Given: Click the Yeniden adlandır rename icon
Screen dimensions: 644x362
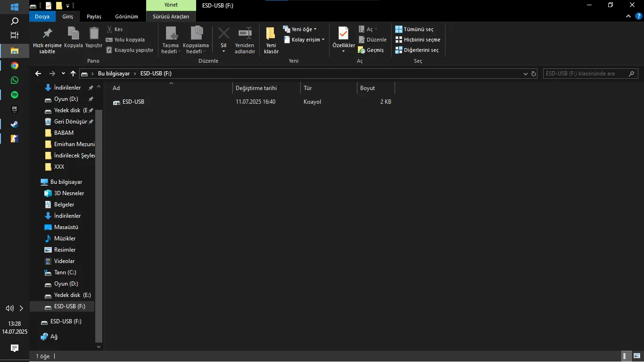Looking at the screenshot, I should (245, 40).
